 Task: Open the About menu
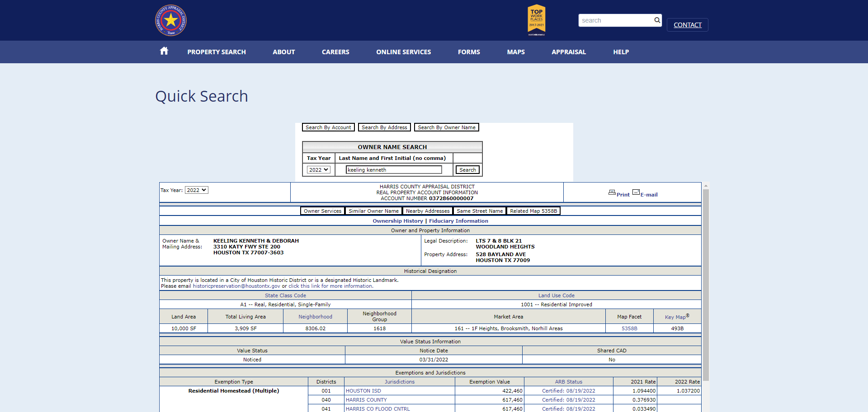284,52
